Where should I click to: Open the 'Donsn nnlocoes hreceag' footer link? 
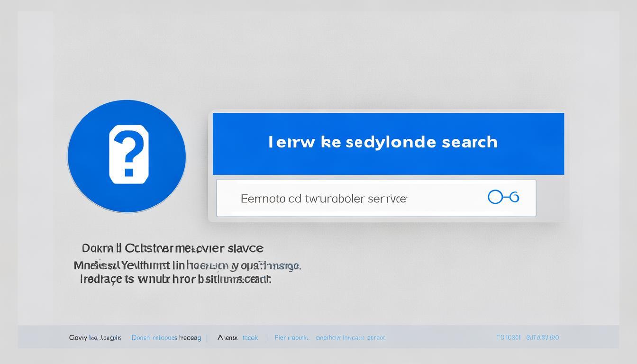(166, 338)
